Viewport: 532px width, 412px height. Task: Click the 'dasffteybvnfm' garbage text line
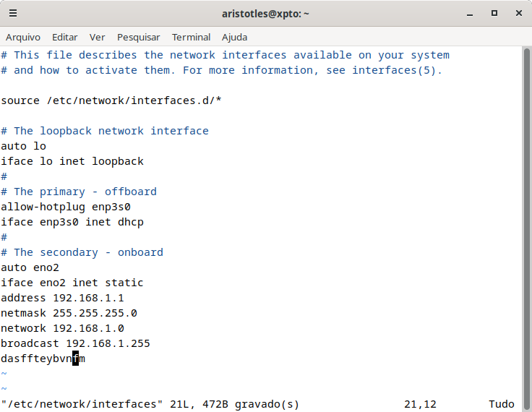coord(43,359)
